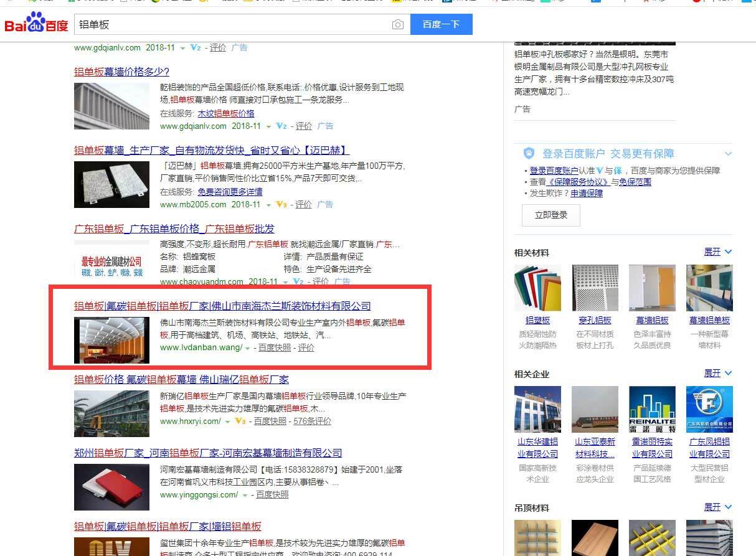The image size is (756, 556).
Task: Click 百度快照 for www.hnxryi.com
Action: point(270,421)
